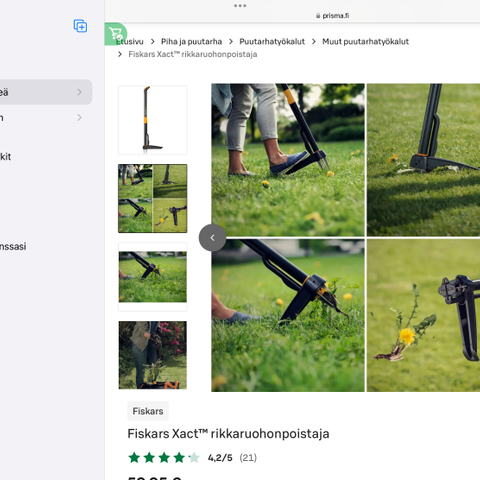Open Piha ja puutarha breadcrumb
The height and width of the screenshot is (480, 480).
point(191,42)
